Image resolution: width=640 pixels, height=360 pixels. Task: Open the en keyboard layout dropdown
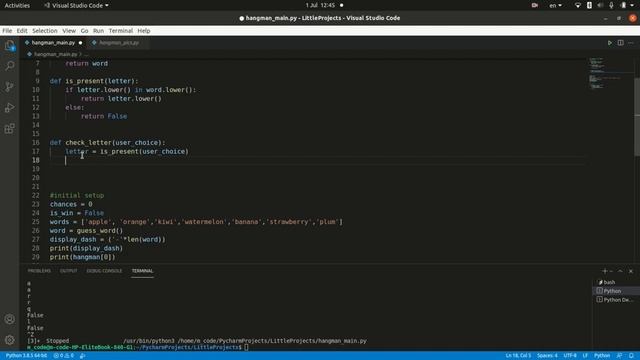point(556,5)
